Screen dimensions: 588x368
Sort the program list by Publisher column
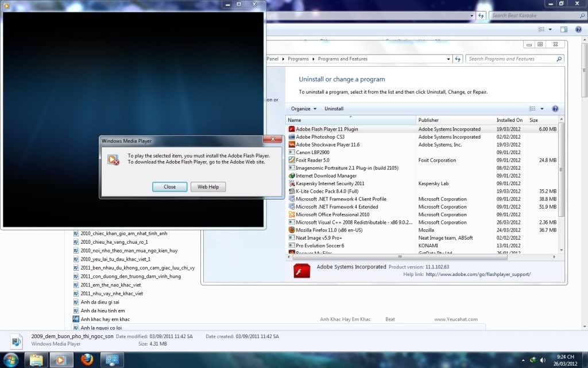(x=455, y=120)
